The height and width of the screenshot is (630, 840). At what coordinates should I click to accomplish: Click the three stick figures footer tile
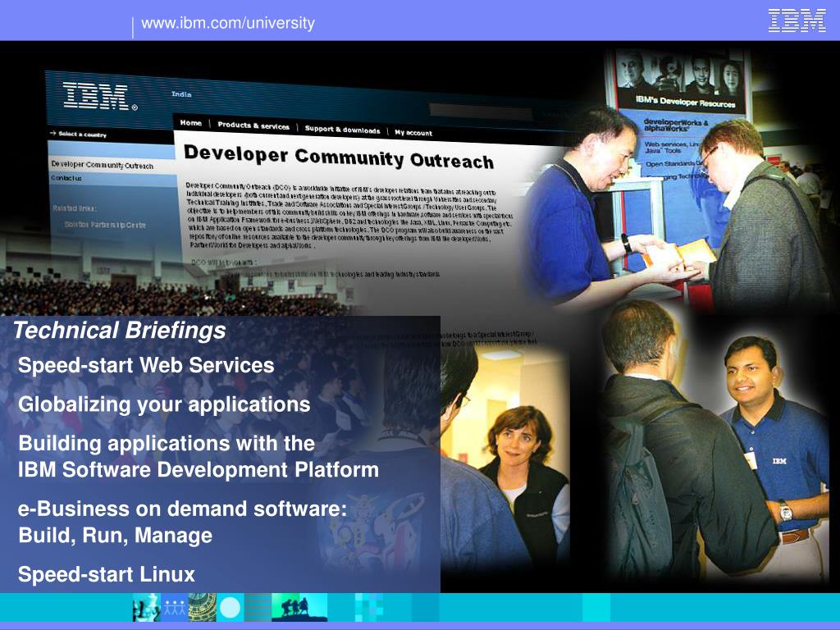pyautogui.click(x=174, y=608)
